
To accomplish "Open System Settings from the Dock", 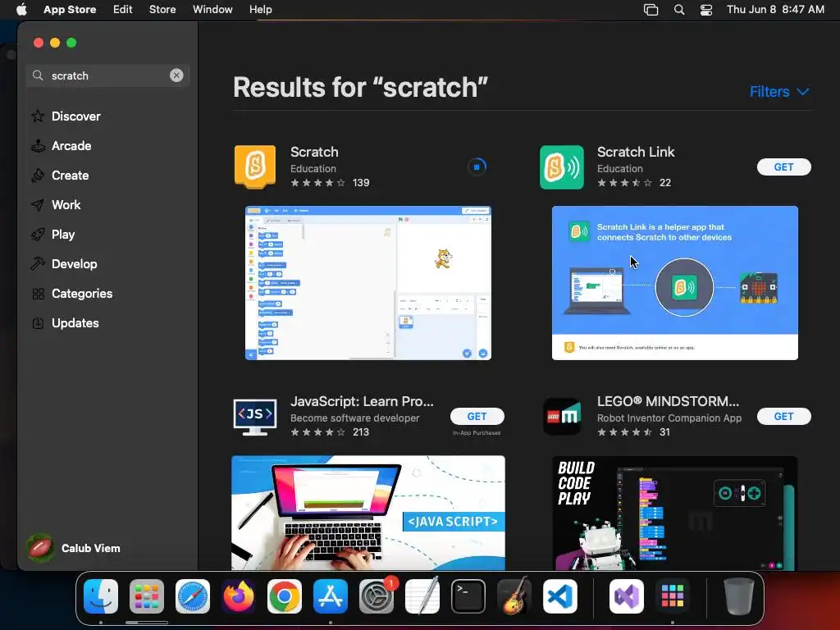I will tap(377, 596).
